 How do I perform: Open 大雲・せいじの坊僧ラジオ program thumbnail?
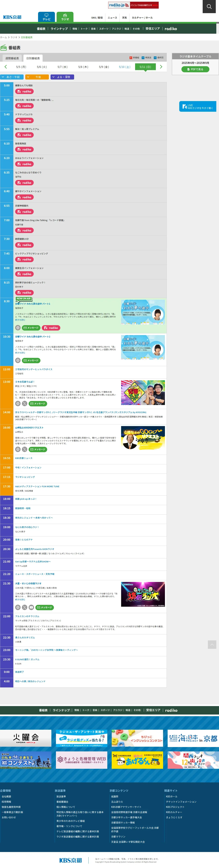click(143, 594)
